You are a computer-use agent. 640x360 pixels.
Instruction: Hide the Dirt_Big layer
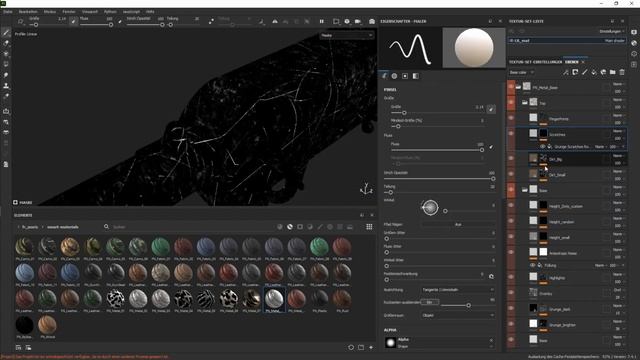511,158
